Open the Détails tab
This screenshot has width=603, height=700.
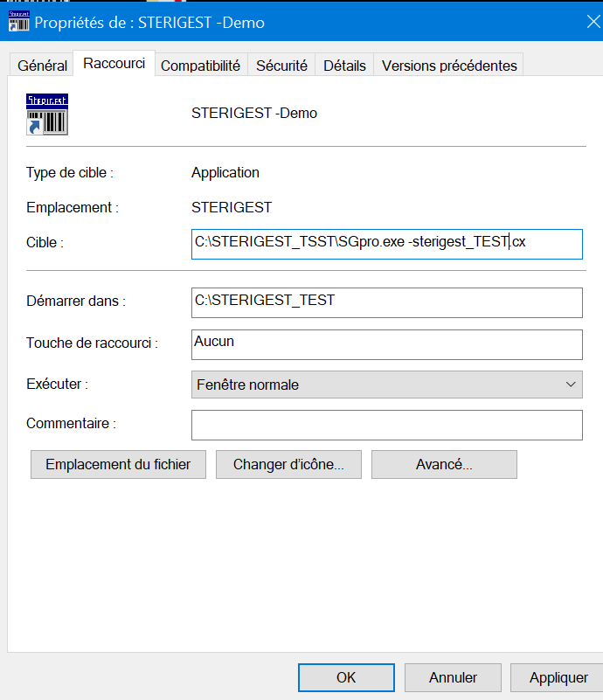[x=344, y=66]
